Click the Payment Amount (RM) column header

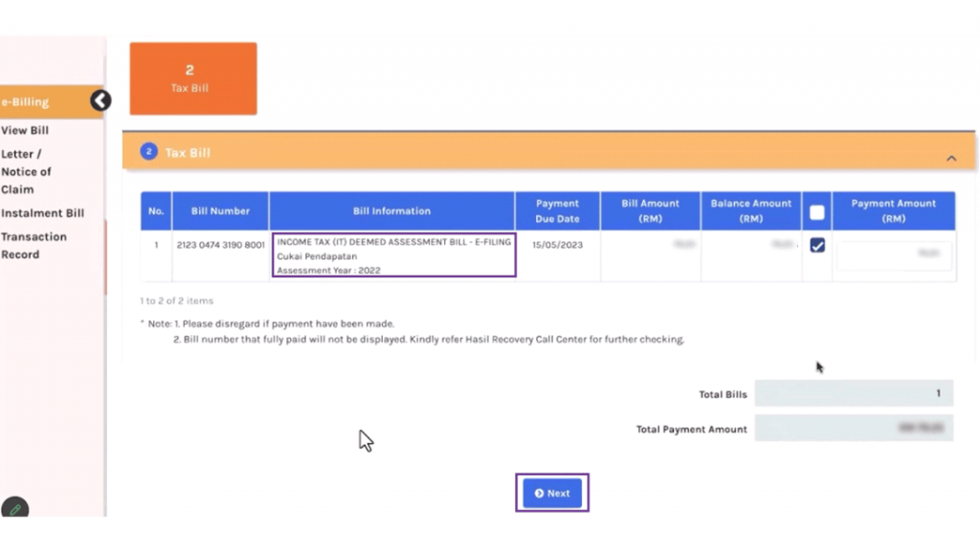pyautogui.click(x=894, y=211)
